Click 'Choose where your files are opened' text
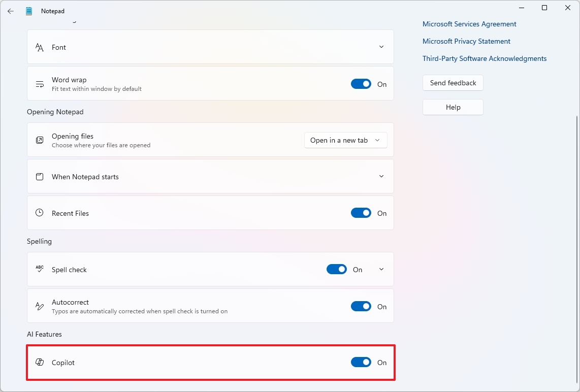This screenshot has height=392, width=580. tap(101, 145)
